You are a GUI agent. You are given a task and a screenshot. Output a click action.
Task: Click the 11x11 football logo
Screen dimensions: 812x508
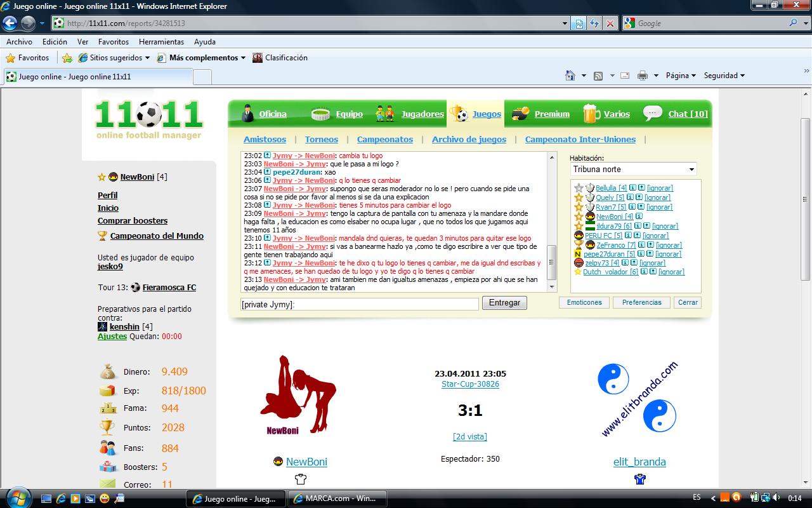(149, 119)
